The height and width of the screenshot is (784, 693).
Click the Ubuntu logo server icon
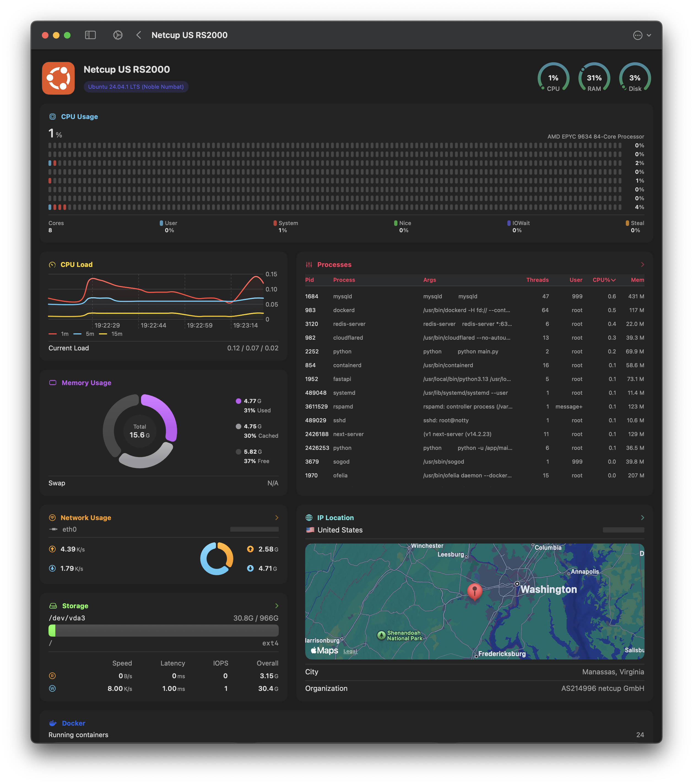coord(58,78)
